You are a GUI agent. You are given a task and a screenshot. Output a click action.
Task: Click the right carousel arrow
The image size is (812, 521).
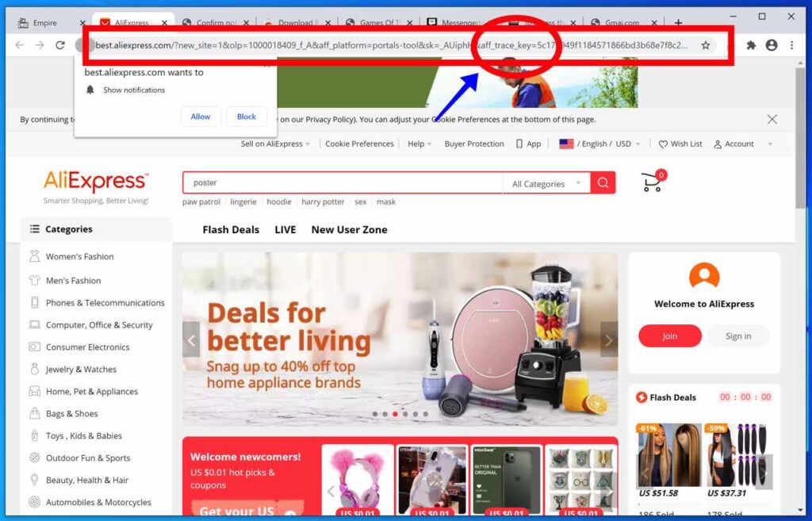[x=609, y=339]
